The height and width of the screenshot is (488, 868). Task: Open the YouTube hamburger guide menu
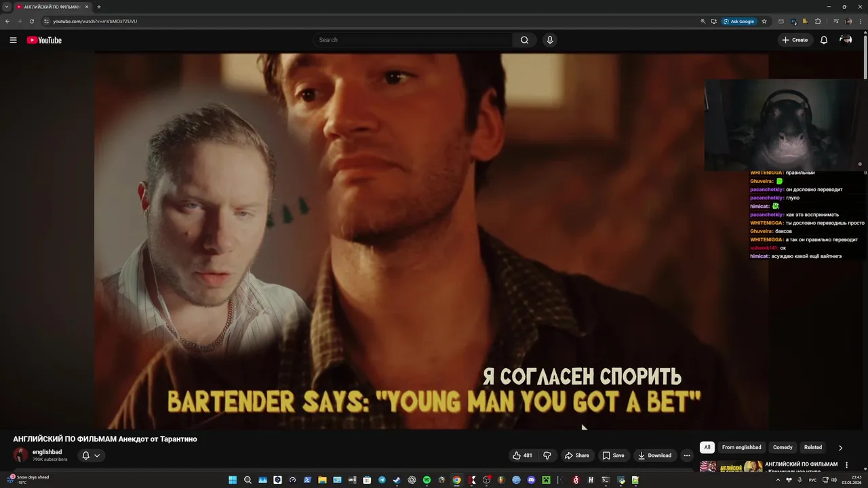click(x=13, y=40)
